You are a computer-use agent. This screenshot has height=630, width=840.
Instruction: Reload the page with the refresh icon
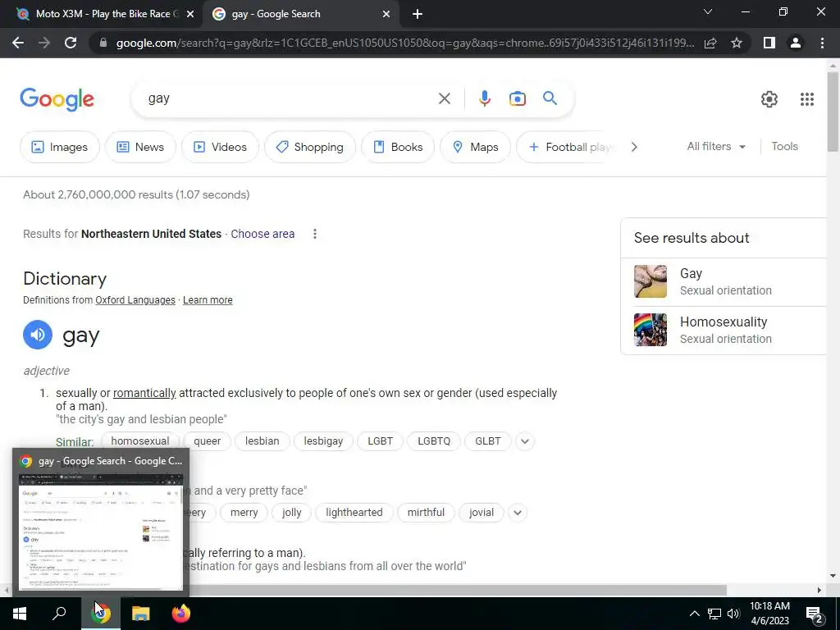[71, 43]
